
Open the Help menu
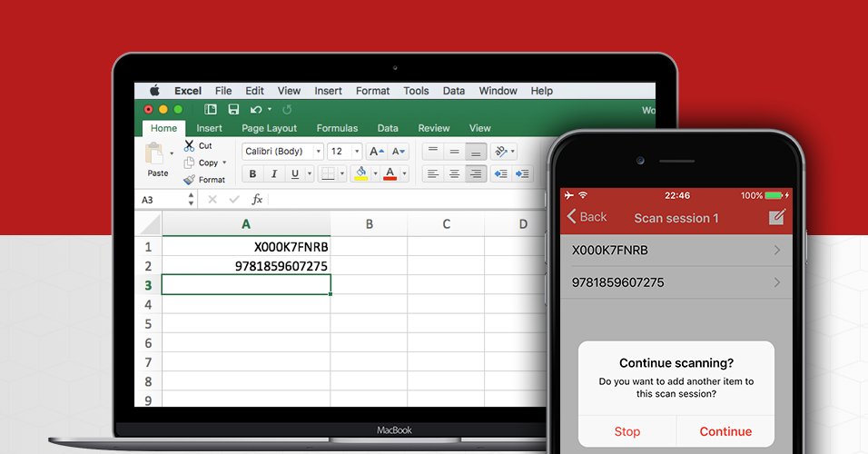542,91
